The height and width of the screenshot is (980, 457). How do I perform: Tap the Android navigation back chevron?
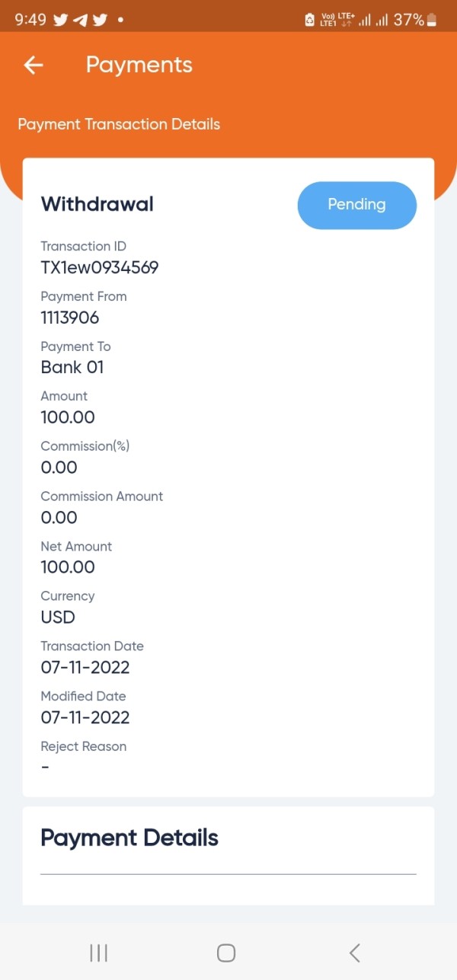point(354,952)
